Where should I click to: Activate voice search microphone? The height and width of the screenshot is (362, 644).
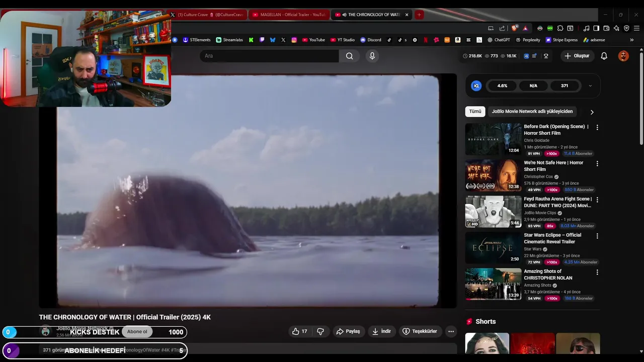coord(372,56)
